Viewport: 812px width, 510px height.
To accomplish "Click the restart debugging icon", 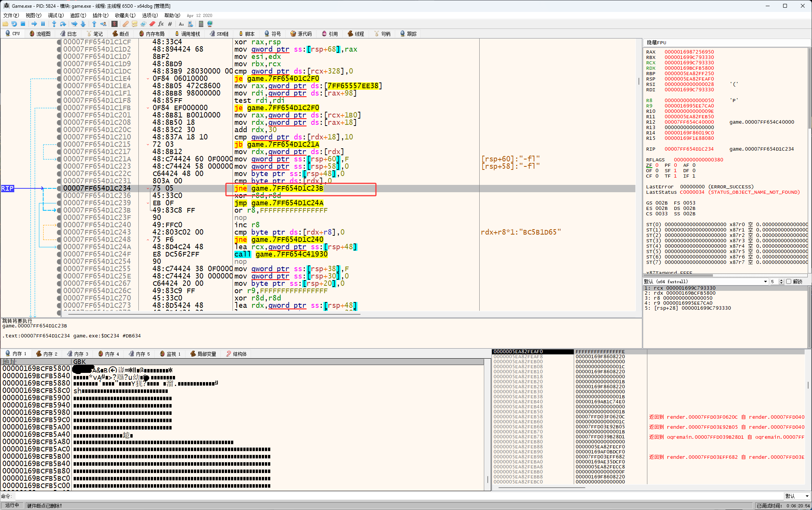I will [14, 24].
